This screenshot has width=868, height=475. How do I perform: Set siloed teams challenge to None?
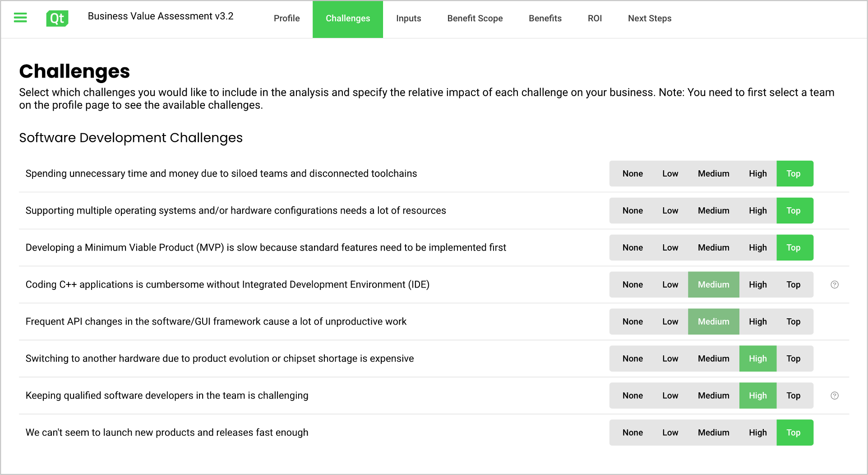(x=632, y=174)
